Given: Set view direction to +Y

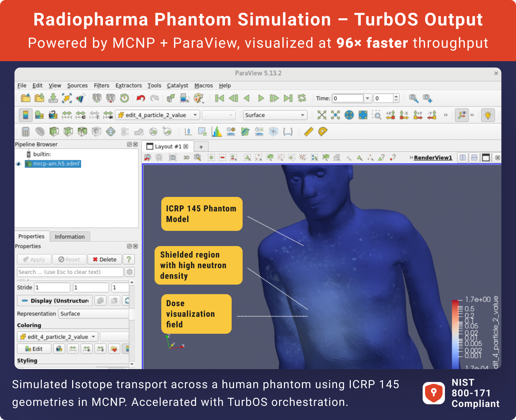Looking at the screenshot, I should point(418,115).
